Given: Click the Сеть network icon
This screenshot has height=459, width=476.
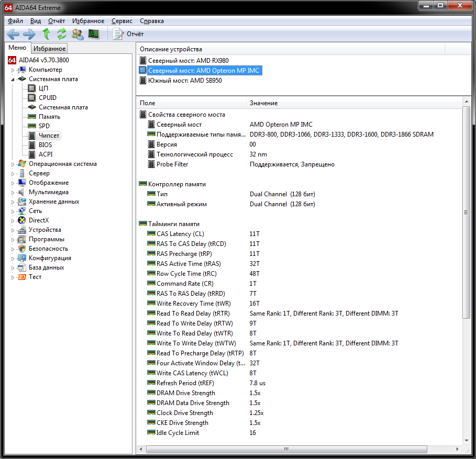Looking at the screenshot, I should coord(22,211).
